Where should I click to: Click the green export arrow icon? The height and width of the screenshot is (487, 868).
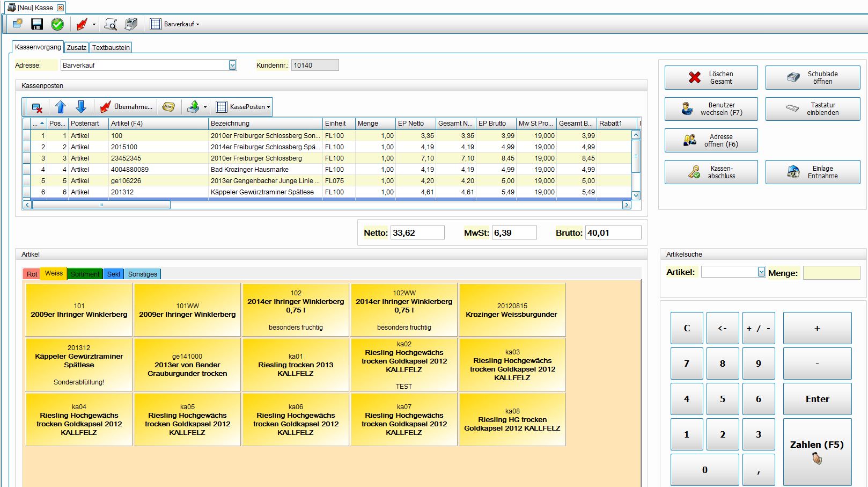[193, 107]
